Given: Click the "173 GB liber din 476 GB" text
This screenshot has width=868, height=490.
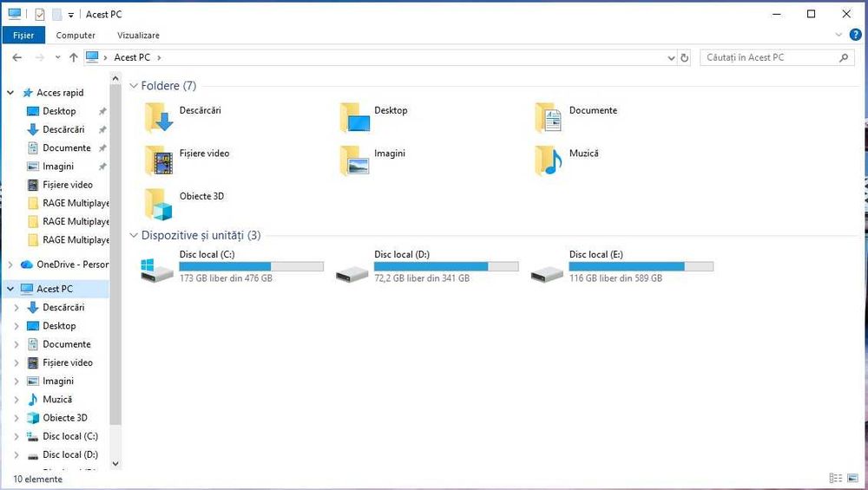Looking at the screenshot, I should click(226, 278).
